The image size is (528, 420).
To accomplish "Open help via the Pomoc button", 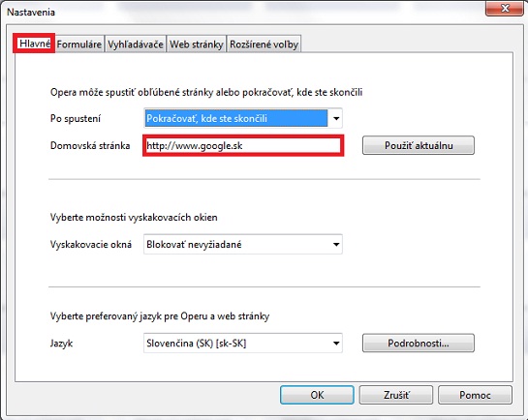I will pos(475,395).
